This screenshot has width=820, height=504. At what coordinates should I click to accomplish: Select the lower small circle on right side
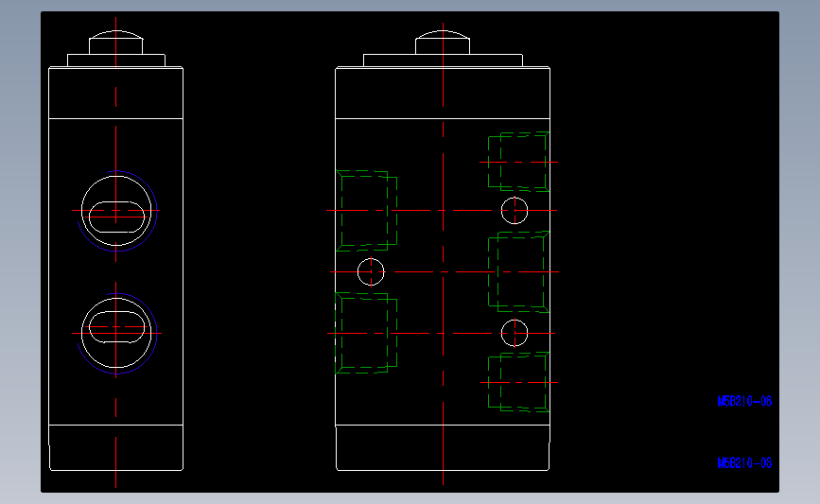[x=515, y=333]
